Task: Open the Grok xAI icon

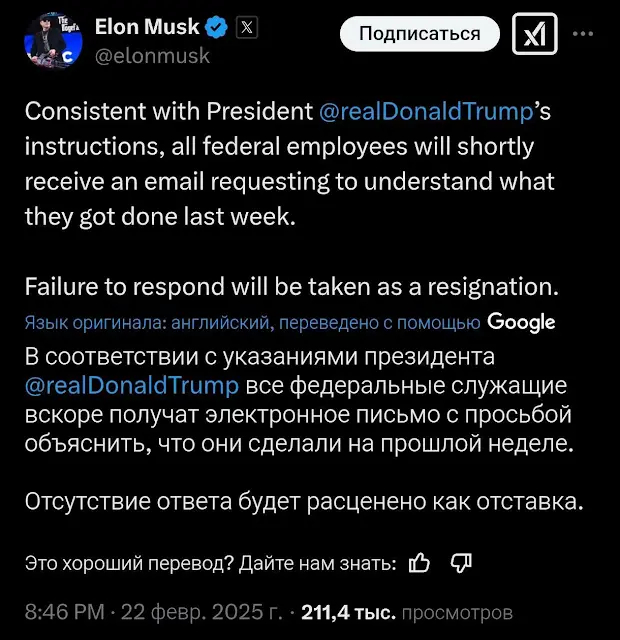Action: point(534,36)
